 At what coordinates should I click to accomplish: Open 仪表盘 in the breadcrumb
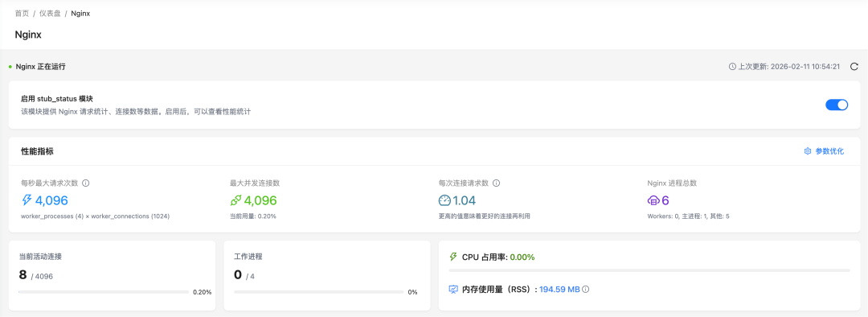(x=50, y=14)
